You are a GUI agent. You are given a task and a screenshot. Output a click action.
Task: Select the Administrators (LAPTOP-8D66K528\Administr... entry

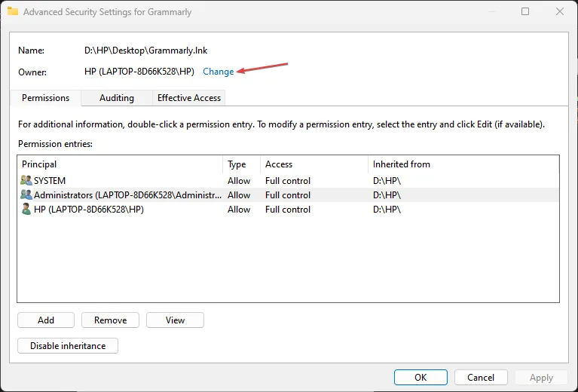289,195
